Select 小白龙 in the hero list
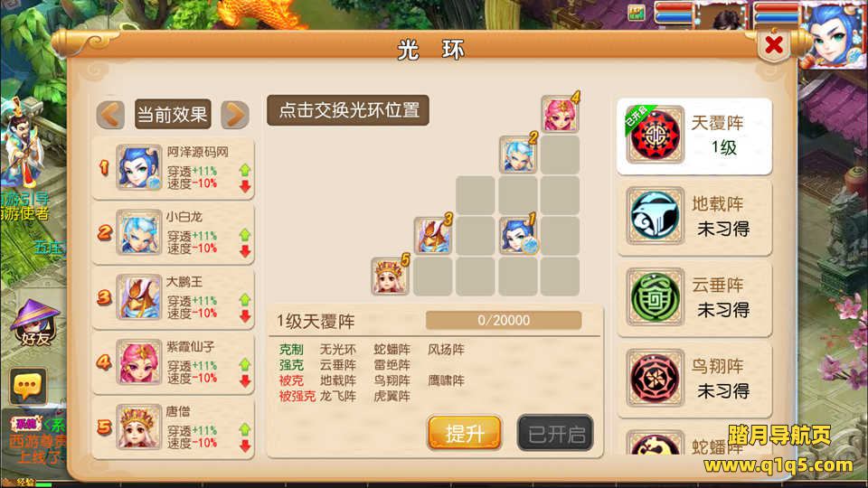Viewport: 868px width, 488px height. coord(174,232)
